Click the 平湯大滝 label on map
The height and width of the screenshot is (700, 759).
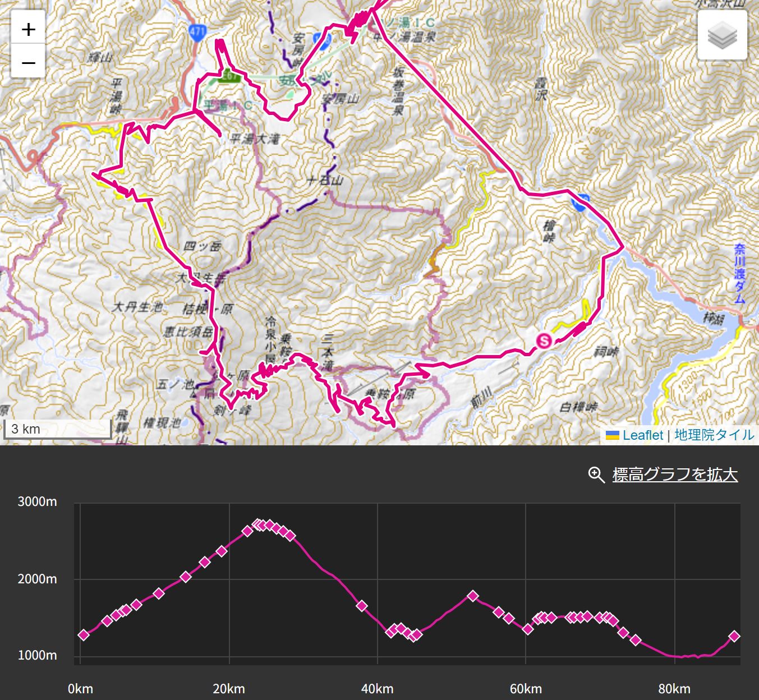pos(255,139)
